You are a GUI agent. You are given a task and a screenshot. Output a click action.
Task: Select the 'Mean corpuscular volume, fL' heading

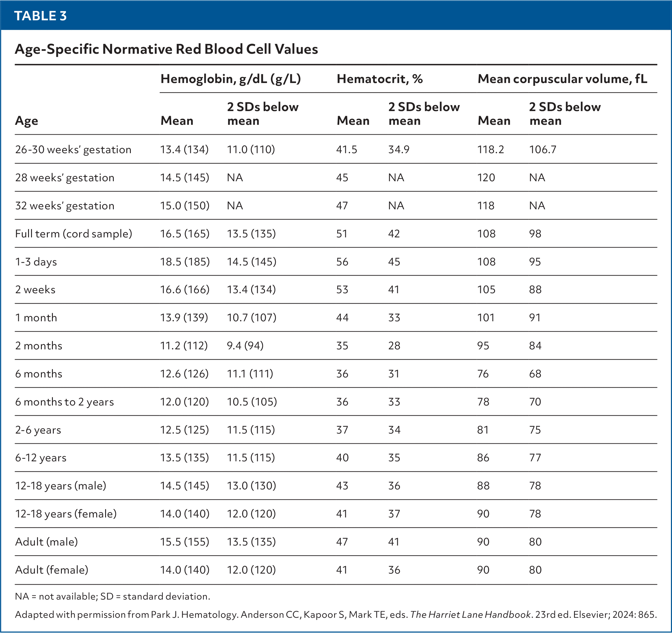(562, 79)
